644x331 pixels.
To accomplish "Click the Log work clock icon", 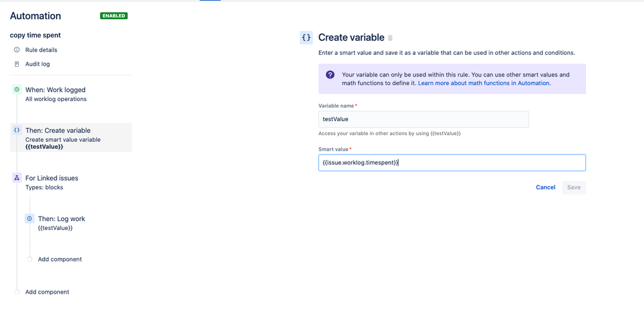I will tap(29, 218).
